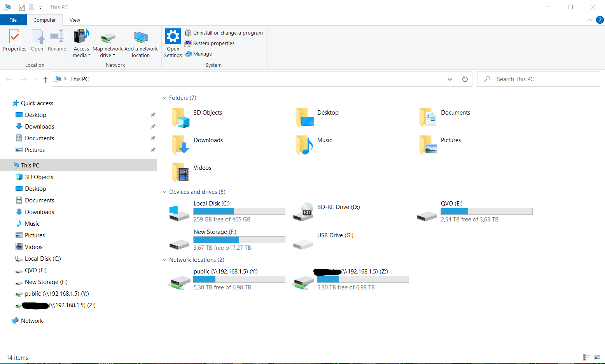The image size is (605, 364).
Task: Select the Music folder icon
Action: pos(304,145)
